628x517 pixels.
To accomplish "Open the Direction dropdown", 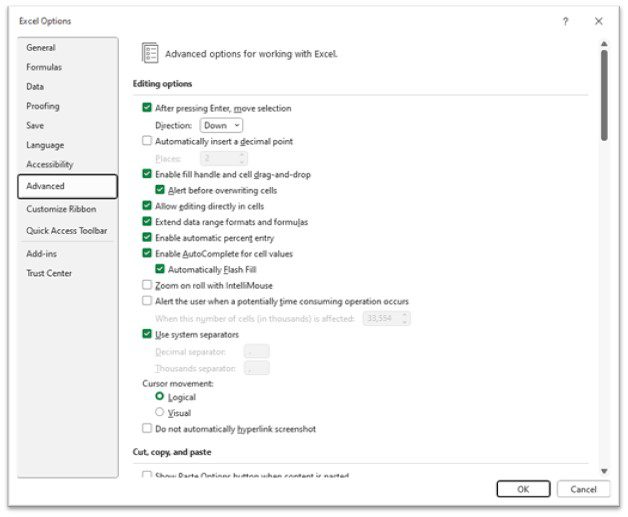I will [221, 125].
